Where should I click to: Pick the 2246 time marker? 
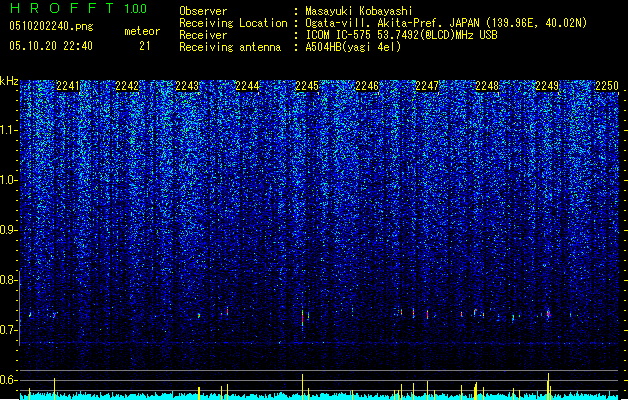[x=367, y=86]
